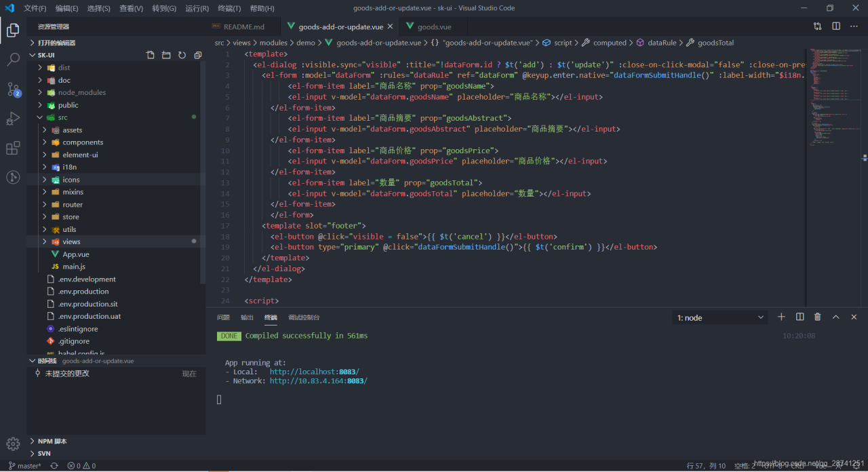Open the errors and warnings status indicator
Image resolution: width=868 pixels, height=472 pixels.
click(x=81, y=466)
